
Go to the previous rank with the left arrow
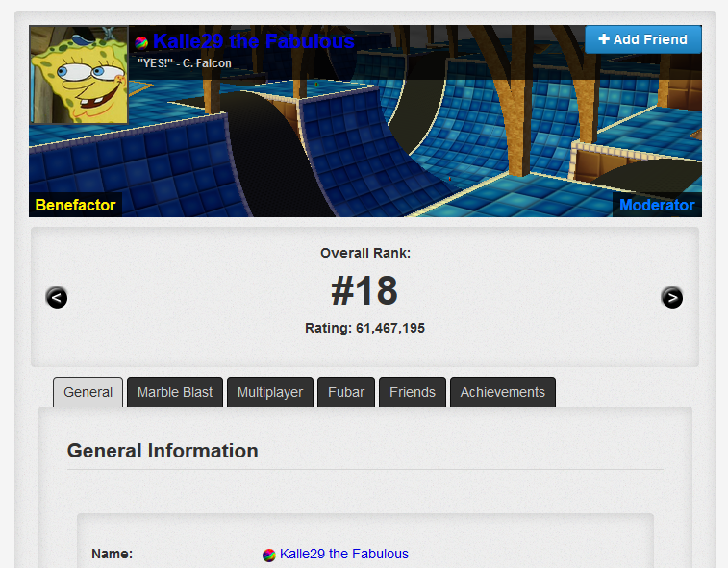click(x=57, y=298)
